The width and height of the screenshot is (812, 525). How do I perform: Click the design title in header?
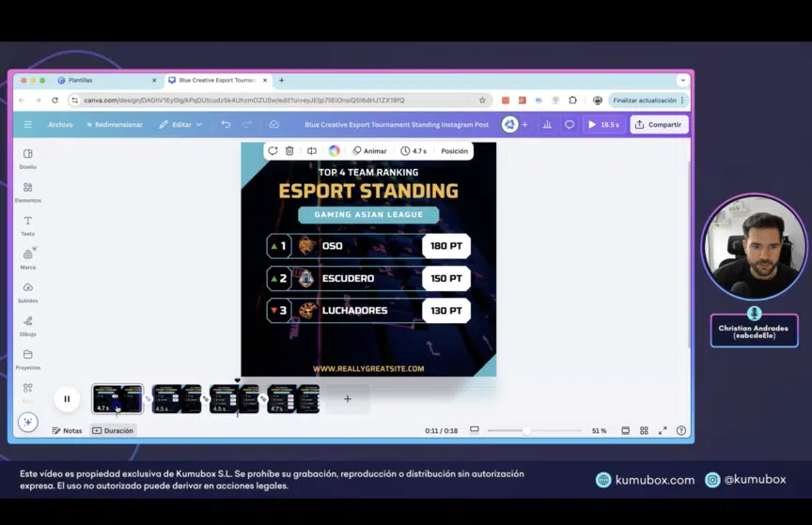[397, 124]
